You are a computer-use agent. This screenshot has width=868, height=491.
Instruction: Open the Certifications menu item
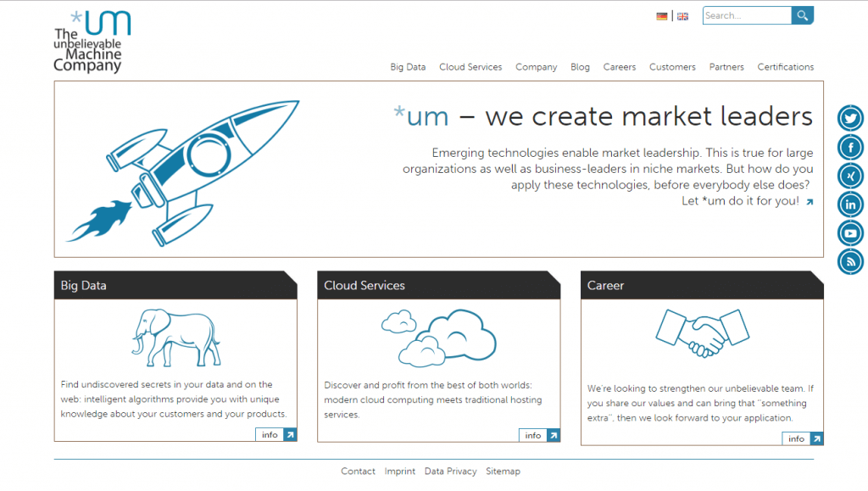pos(786,67)
